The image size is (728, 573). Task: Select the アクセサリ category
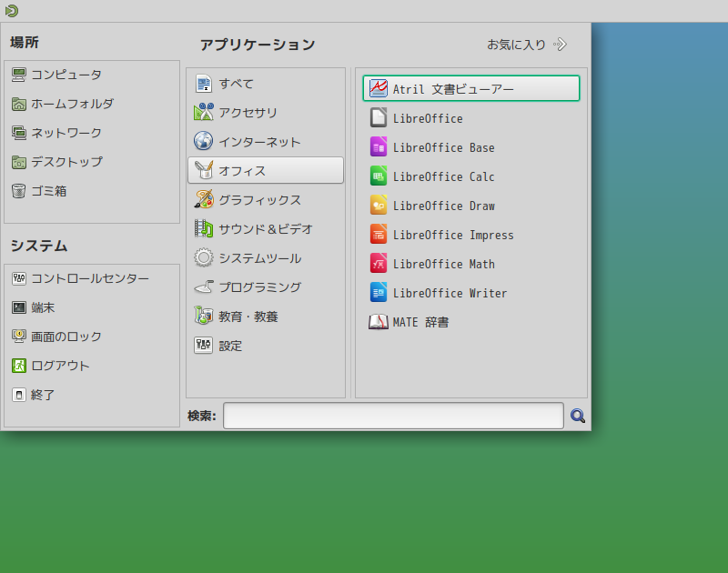[266, 112]
